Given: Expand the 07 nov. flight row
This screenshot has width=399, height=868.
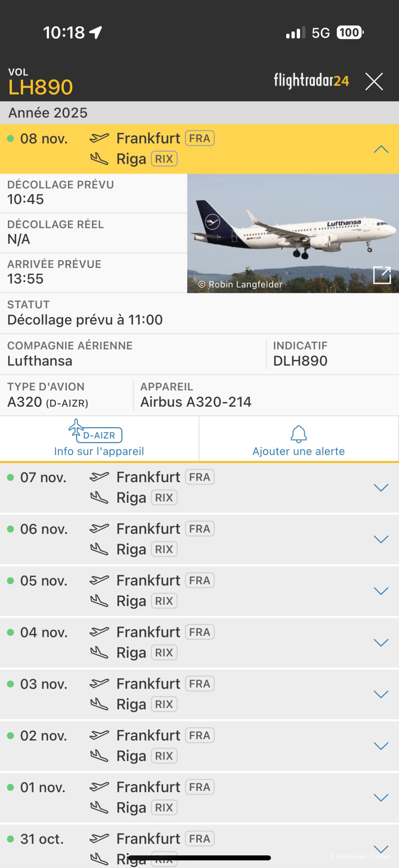Looking at the screenshot, I should pos(381,488).
